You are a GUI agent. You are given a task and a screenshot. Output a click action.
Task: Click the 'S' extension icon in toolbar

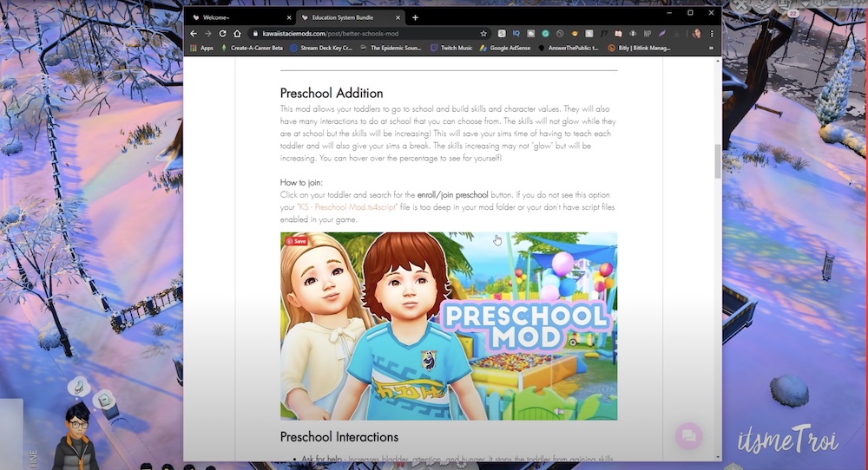(502, 34)
